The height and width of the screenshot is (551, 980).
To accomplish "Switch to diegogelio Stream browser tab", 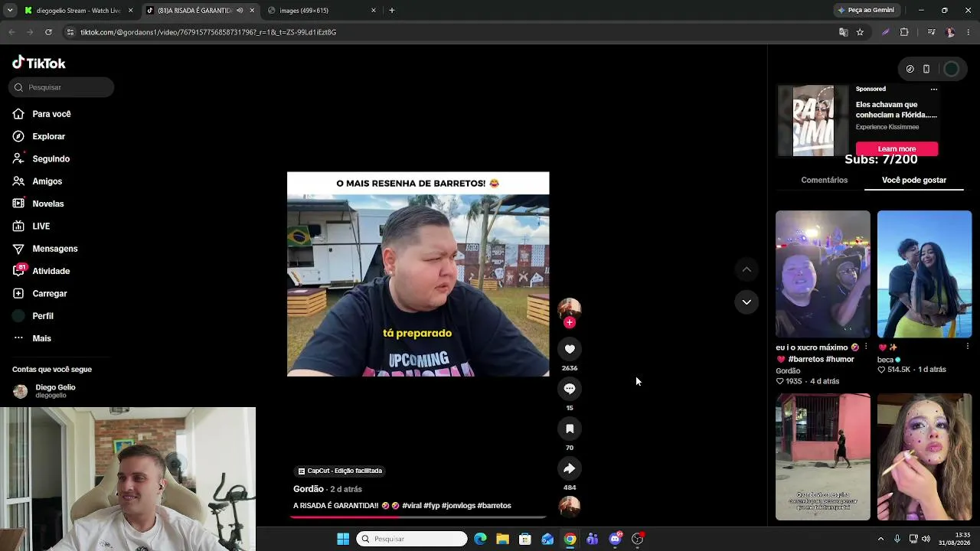I will (78, 11).
